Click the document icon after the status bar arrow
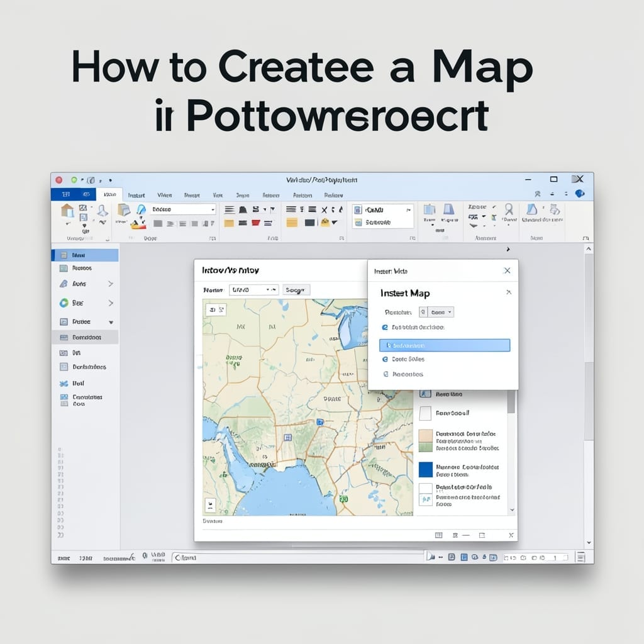The height and width of the screenshot is (644, 644). click(x=452, y=557)
